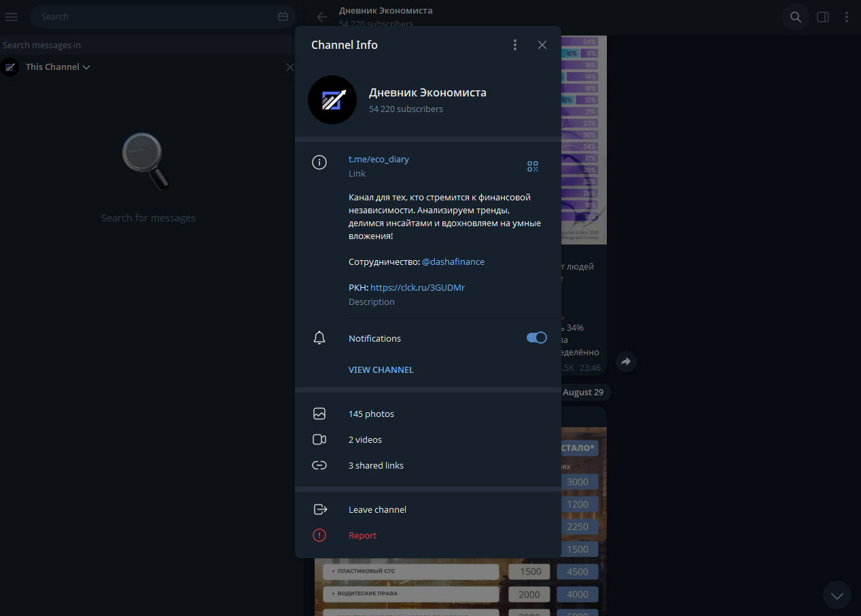Open the 145 photos media section

click(371, 414)
